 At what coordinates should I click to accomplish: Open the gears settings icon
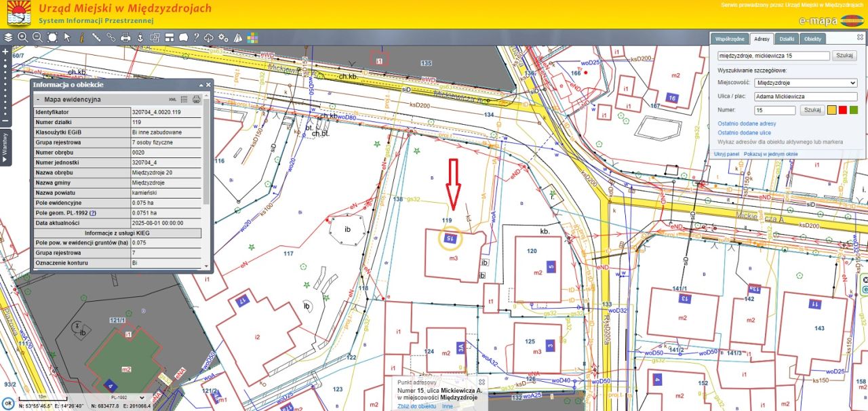point(223,37)
